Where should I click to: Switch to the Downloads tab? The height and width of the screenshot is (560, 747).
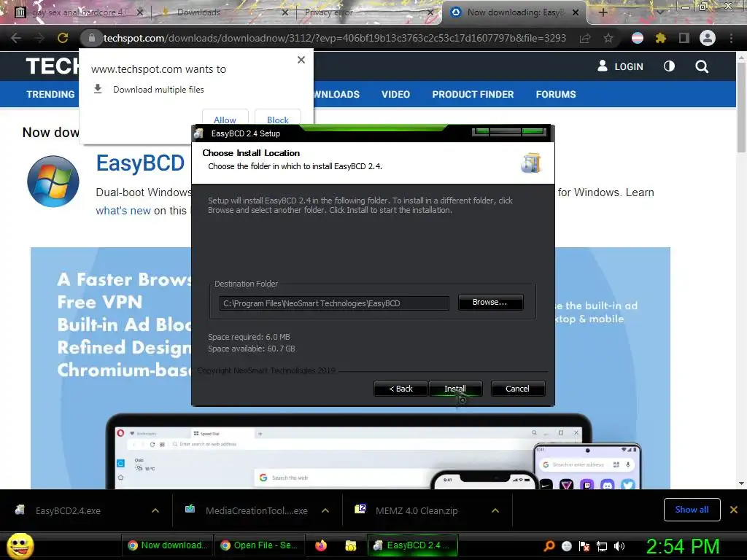click(x=198, y=12)
